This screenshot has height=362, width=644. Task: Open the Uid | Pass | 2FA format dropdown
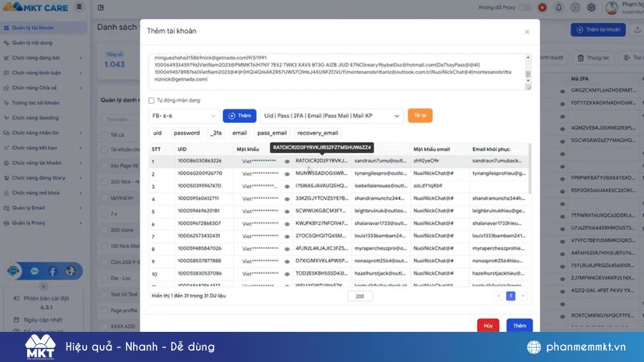coord(332,116)
